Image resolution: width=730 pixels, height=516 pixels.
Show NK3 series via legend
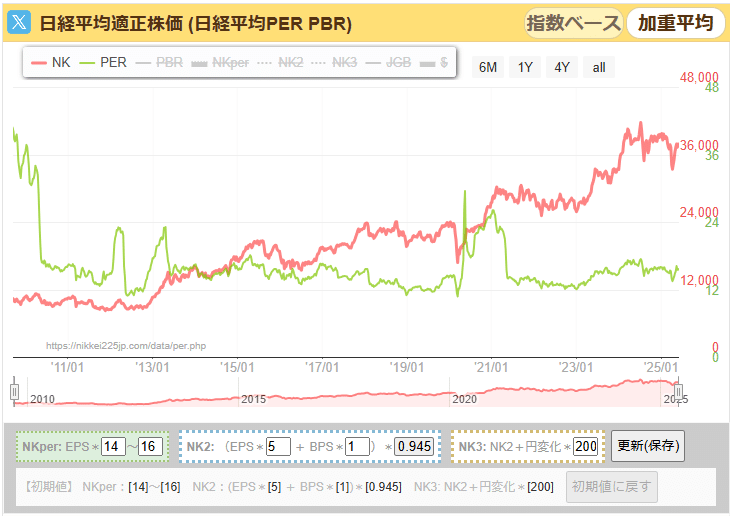[x=334, y=62]
